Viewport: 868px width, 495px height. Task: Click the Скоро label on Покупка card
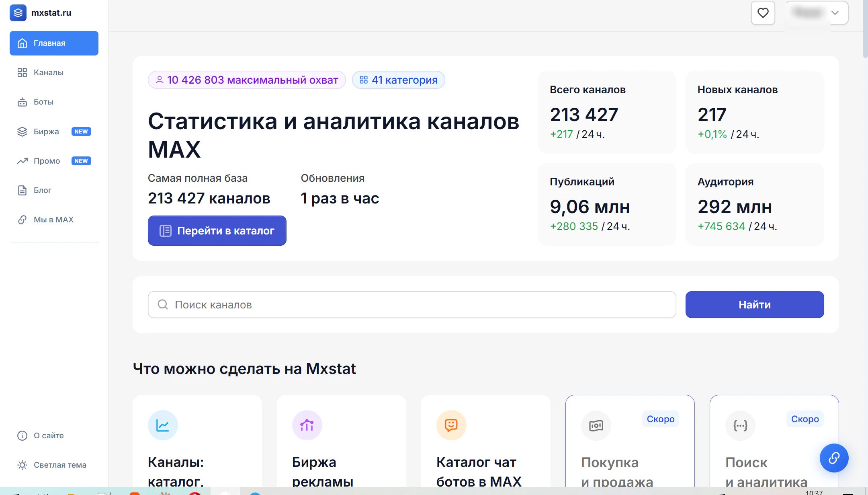[661, 419]
